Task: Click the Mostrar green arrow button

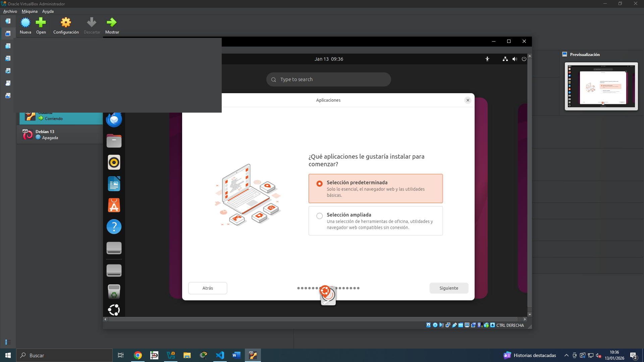Action: tap(112, 26)
